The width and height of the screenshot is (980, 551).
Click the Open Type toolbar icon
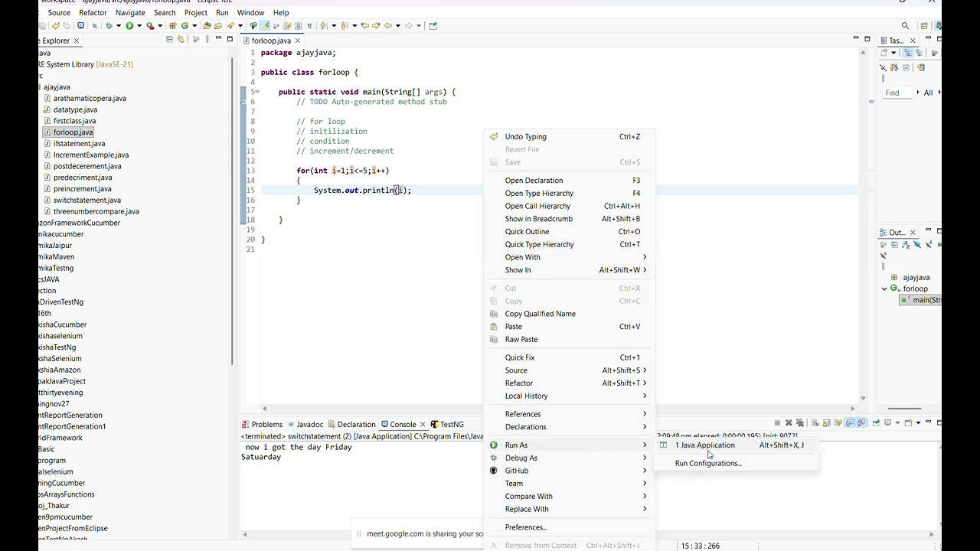[207, 25]
